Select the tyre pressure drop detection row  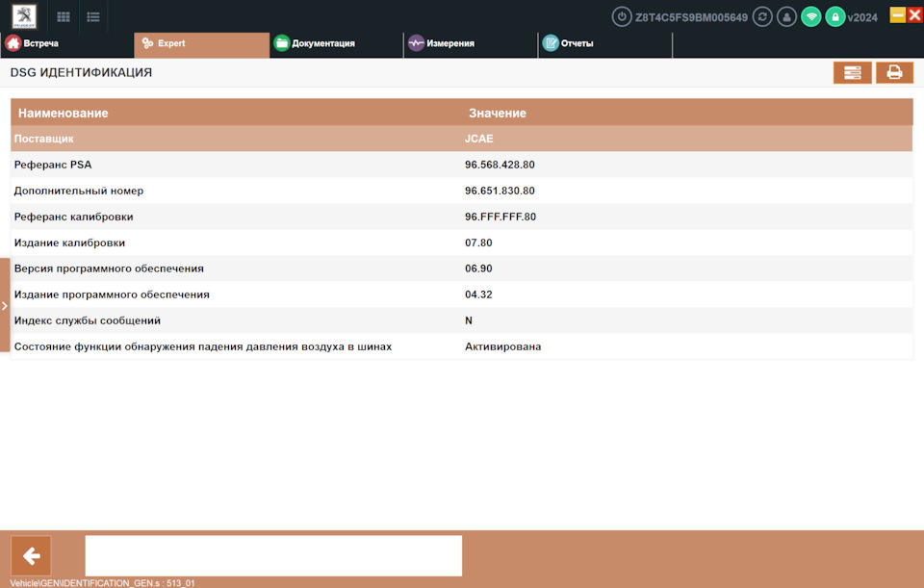click(461, 346)
